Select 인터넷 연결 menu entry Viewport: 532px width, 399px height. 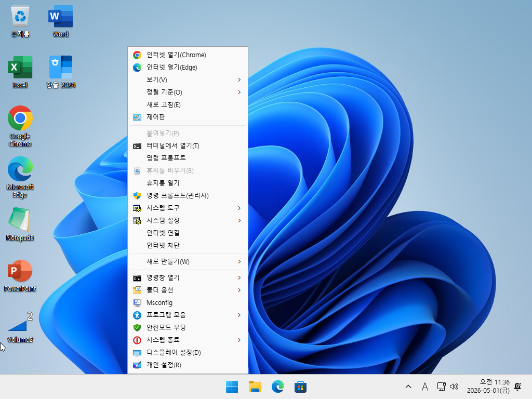188,233
